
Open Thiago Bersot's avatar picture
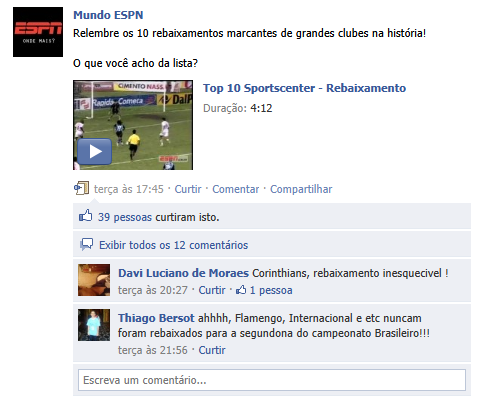point(94,325)
